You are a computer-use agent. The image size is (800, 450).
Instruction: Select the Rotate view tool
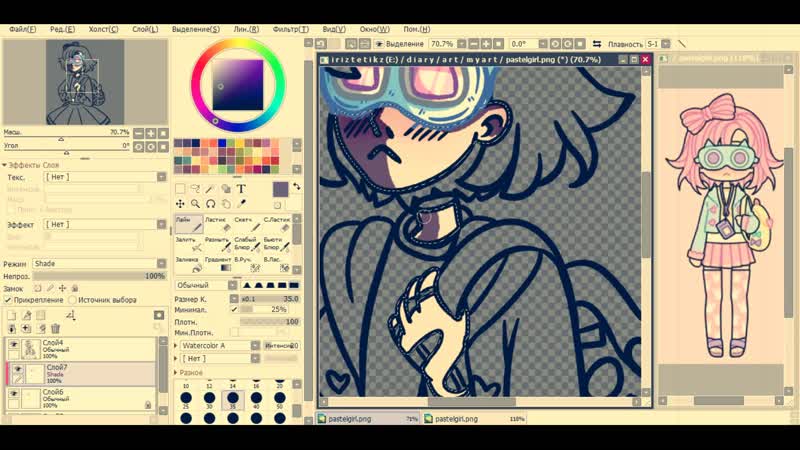210,204
